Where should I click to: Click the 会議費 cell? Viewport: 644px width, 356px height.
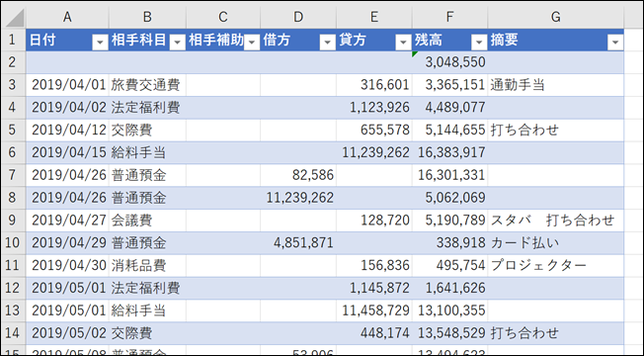(x=147, y=221)
